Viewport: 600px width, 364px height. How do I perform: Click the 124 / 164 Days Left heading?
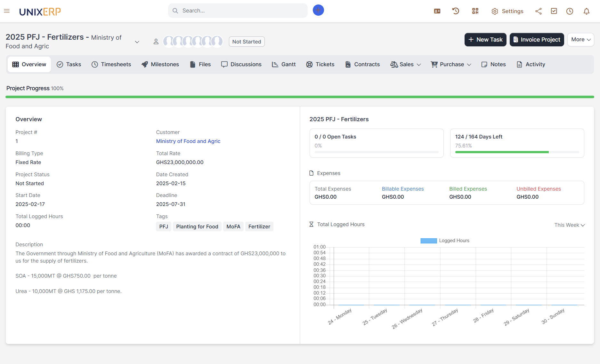pyautogui.click(x=479, y=137)
